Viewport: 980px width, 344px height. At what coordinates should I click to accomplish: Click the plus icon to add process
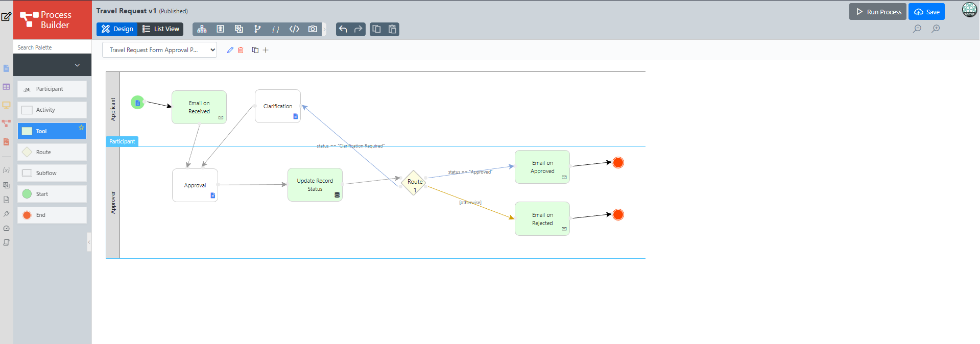(266, 50)
